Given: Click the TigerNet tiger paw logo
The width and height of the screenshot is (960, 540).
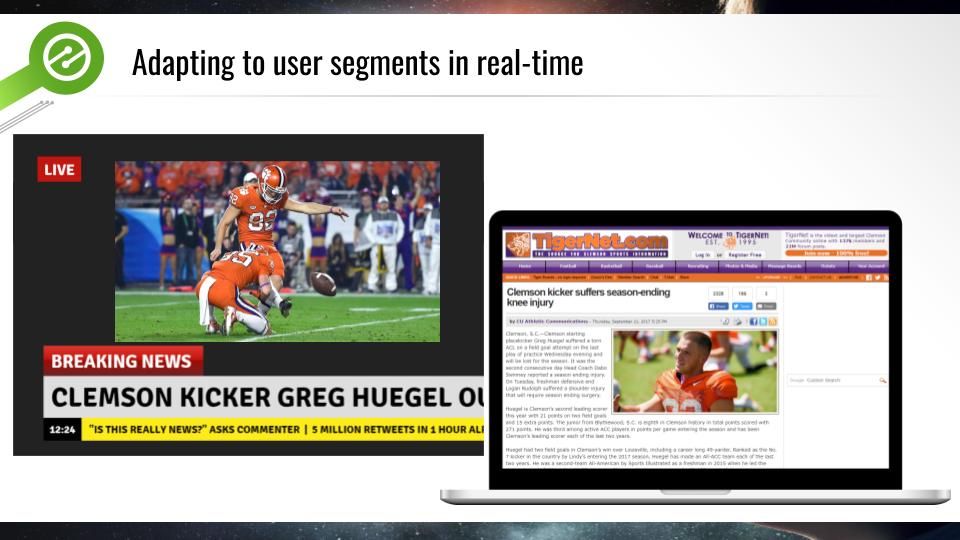Looking at the screenshot, I should 518,245.
